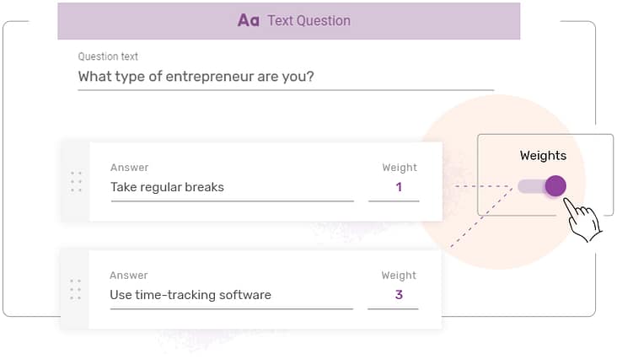
Task: Click the light track of Weights switch
Action: tap(528, 186)
